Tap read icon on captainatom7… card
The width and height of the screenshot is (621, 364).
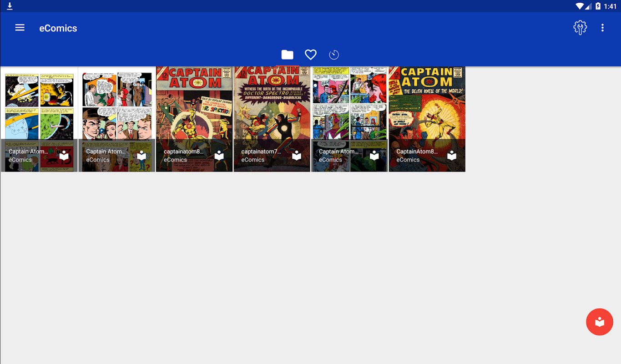(x=297, y=156)
